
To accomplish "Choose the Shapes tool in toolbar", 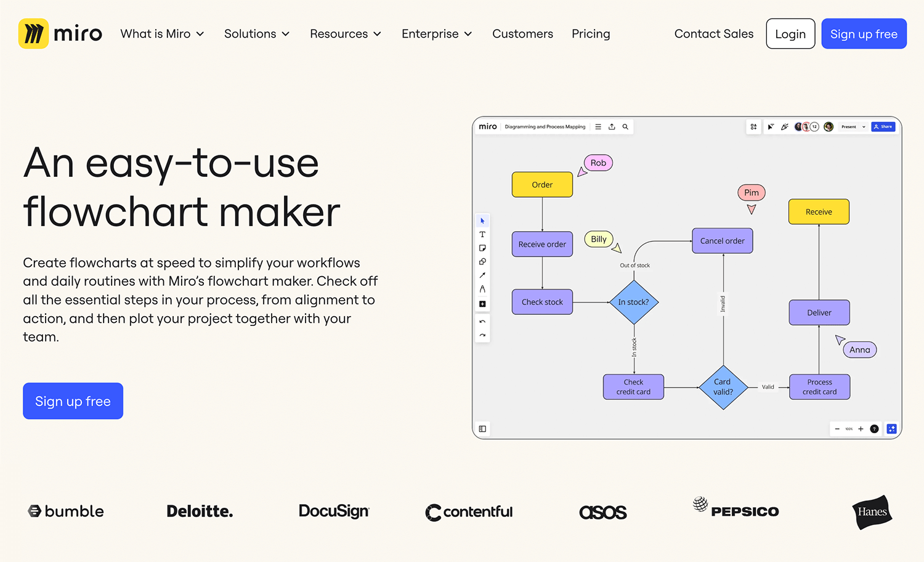I will pyautogui.click(x=482, y=262).
